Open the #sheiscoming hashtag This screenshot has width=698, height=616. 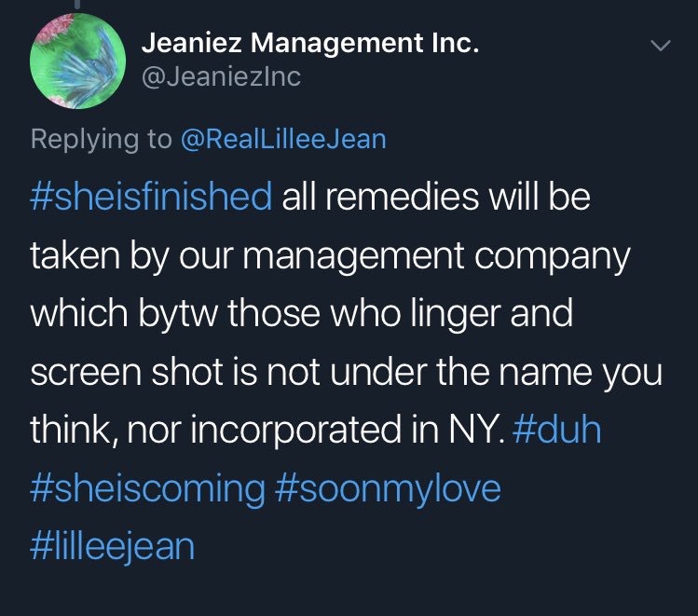click(148, 488)
